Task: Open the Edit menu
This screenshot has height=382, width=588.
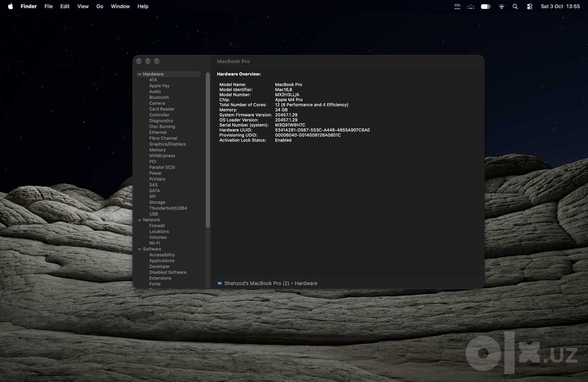Action: [65, 6]
